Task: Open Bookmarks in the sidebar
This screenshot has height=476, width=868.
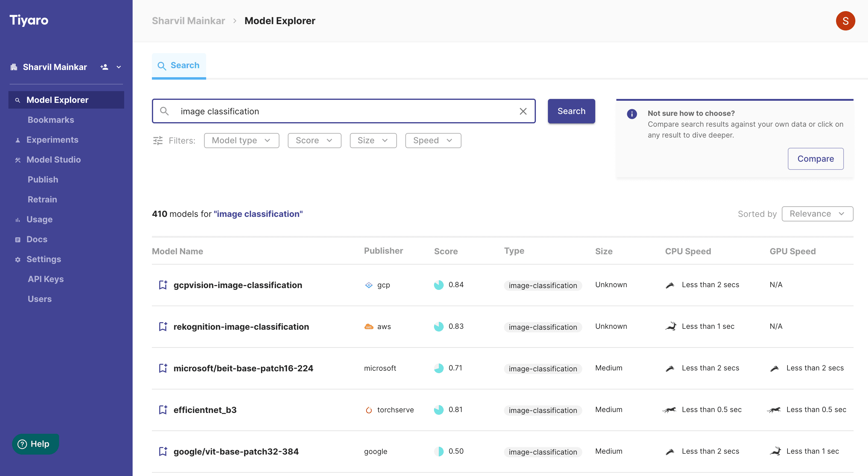Action: click(x=51, y=120)
